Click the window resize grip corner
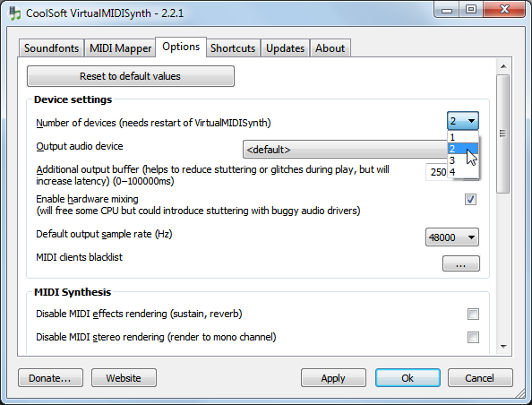The height and width of the screenshot is (405, 532). pyautogui.click(x=519, y=393)
